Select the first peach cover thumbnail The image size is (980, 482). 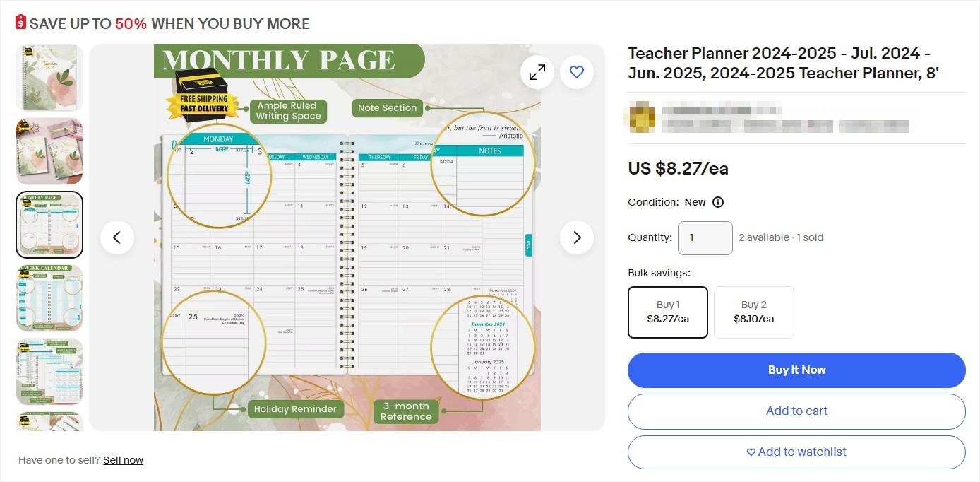click(49, 77)
